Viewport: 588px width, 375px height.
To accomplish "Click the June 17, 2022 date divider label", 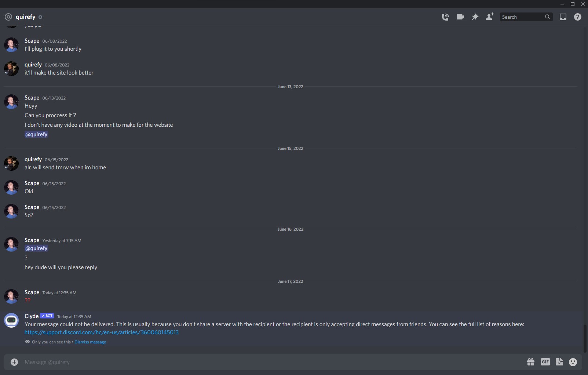I will pyautogui.click(x=291, y=281).
